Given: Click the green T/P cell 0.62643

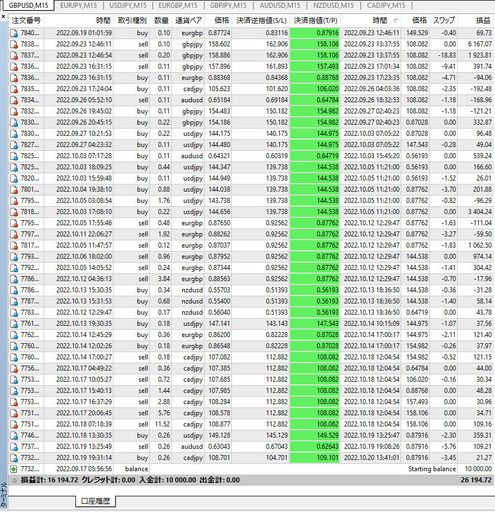Looking at the screenshot, I should click(315, 447).
